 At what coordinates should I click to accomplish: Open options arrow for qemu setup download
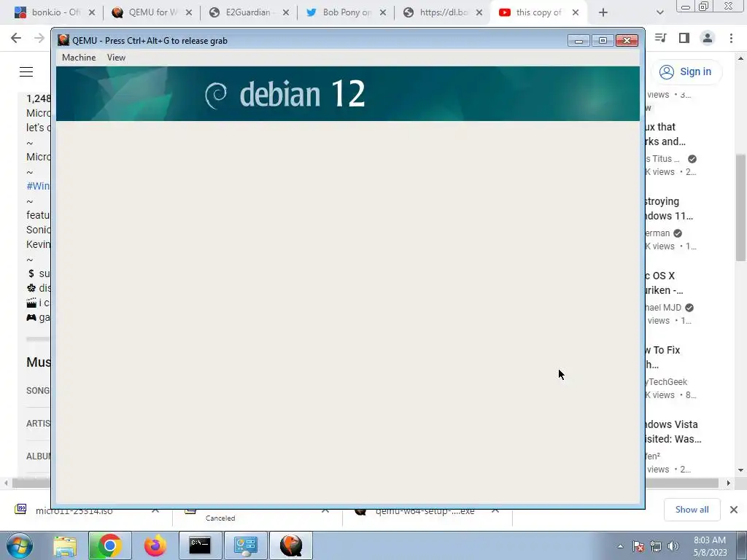coord(495,510)
